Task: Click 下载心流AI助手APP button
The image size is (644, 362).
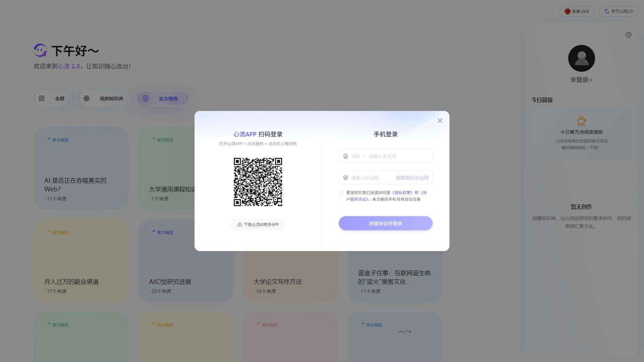Action: 258,225
